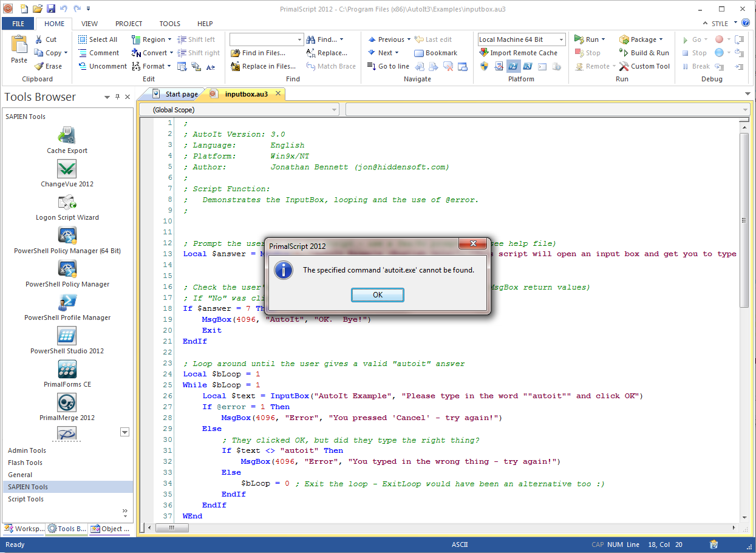Open the Previous navigation dropdown
Screen dimensions: 756x553
pyautogui.click(x=409, y=39)
